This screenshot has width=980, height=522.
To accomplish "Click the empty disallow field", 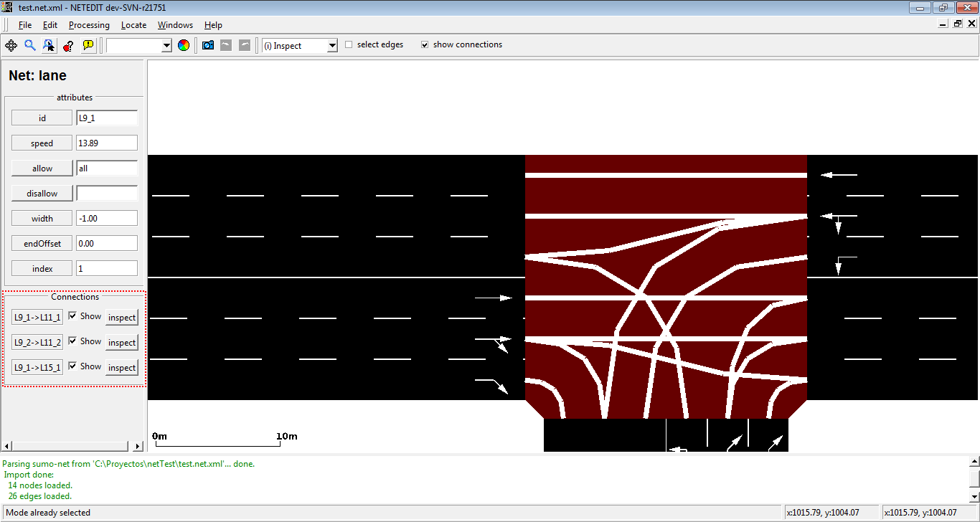I will click(x=107, y=194).
